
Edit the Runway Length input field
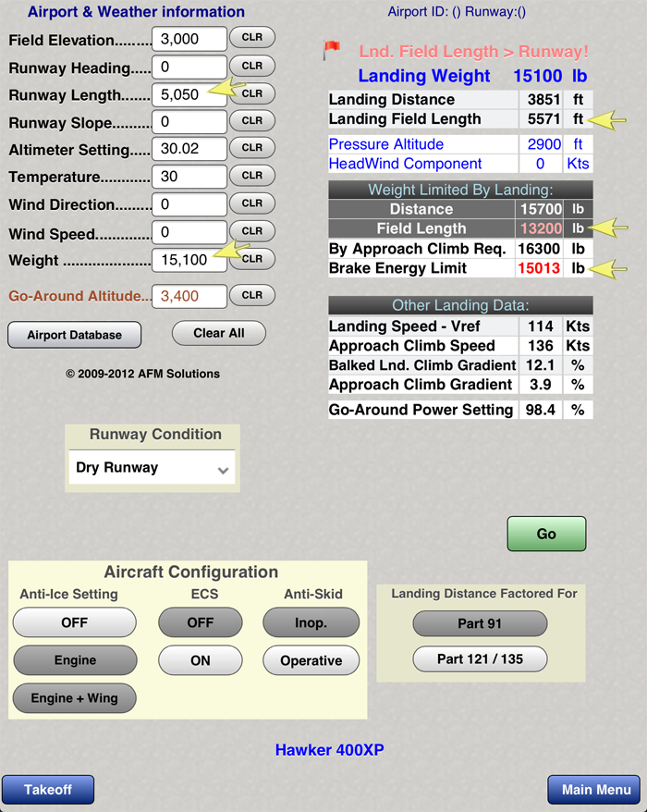click(189, 94)
